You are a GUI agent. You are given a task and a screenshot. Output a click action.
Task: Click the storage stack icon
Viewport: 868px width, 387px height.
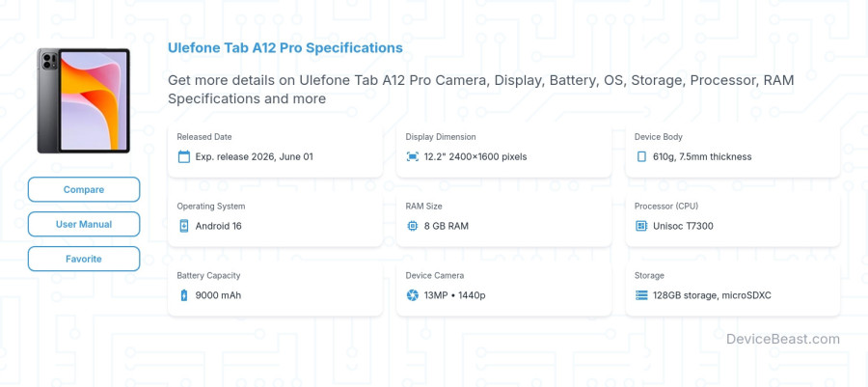coord(641,295)
